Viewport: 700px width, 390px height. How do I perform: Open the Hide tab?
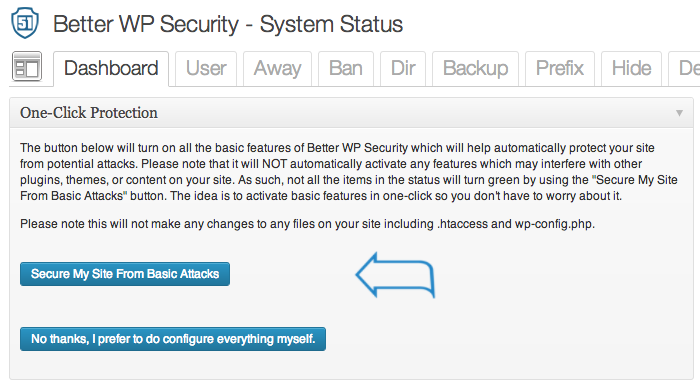[x=631, y=68]
